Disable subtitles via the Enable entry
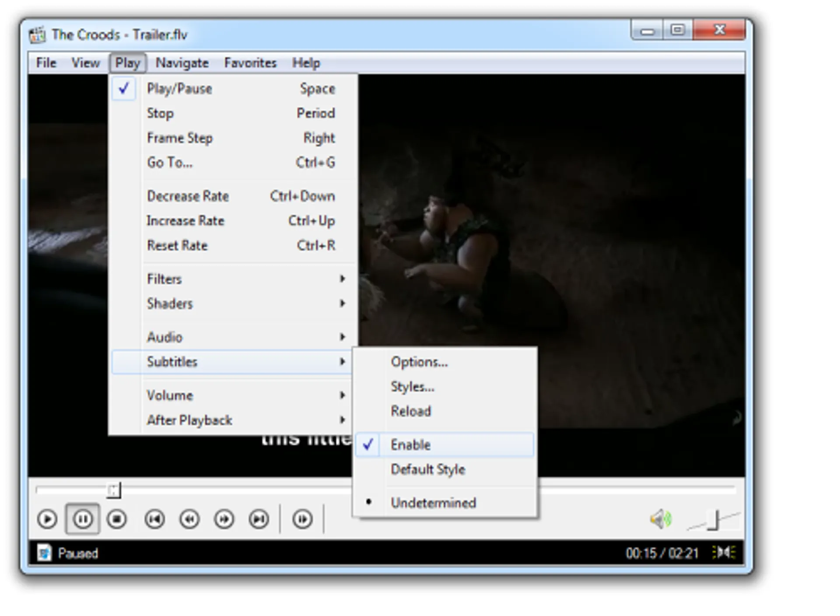This screenshot has width=840, height=616. tap(410, 445)
